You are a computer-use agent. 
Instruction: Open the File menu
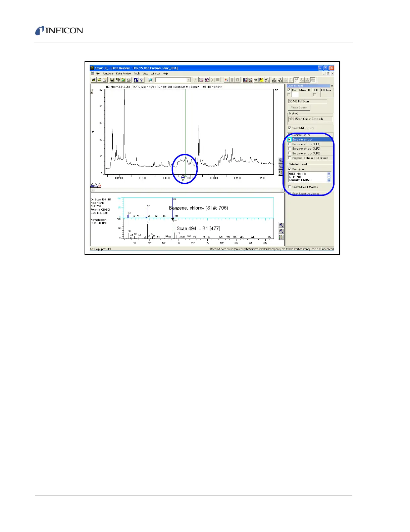coord(98,73)
